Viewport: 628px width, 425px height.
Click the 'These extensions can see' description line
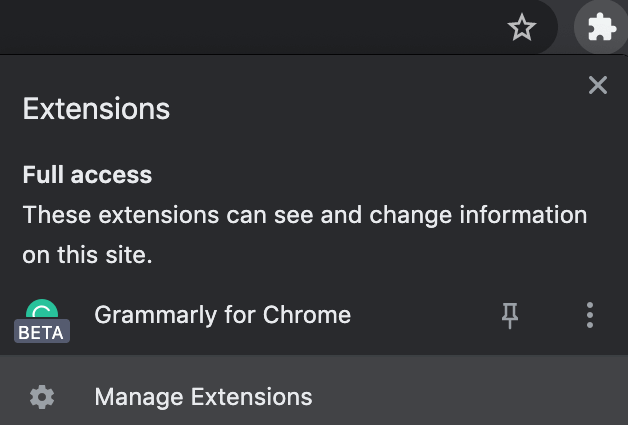click(304, 215)
